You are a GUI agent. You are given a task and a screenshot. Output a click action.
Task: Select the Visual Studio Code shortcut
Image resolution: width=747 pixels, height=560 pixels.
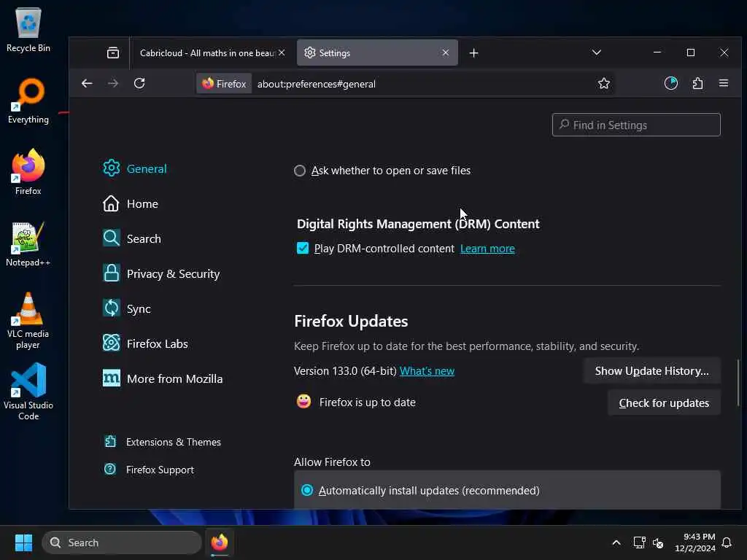click(x=28, y=392)
